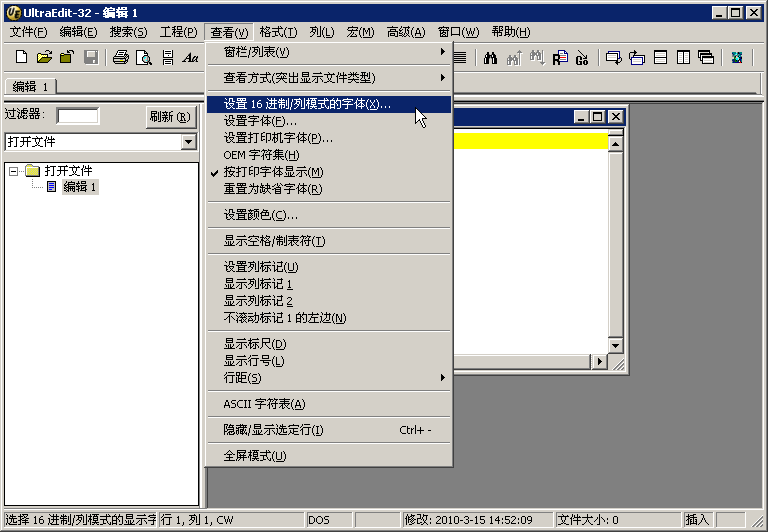Click the Print toolbar icon
The height and width of the screenshot is (532, 768).
[120, 57]
